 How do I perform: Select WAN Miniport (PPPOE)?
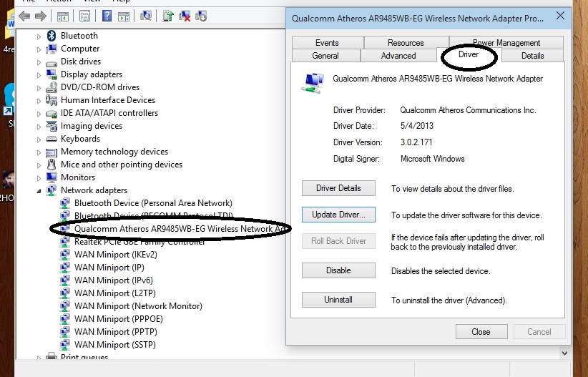[119, 319]
